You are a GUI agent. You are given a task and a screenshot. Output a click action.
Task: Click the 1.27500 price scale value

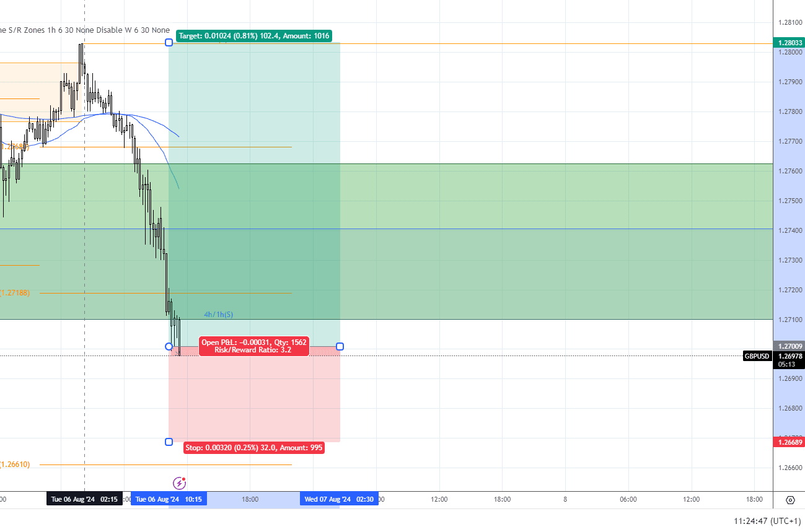(790, 201)
